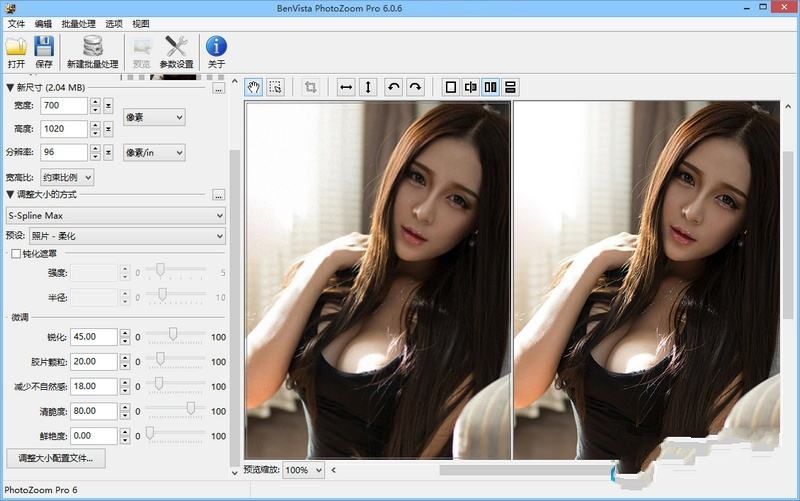Screen dimensions: 800x501
Task: Flip the image horizontally
Action: [x=346, y=87]
